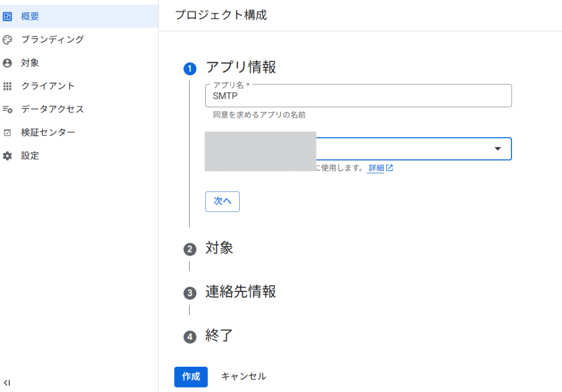This screenshot has width=562, height=392.
Task: Open the 詳細 link
Action: pyautogui.click(x=376, y=168)
